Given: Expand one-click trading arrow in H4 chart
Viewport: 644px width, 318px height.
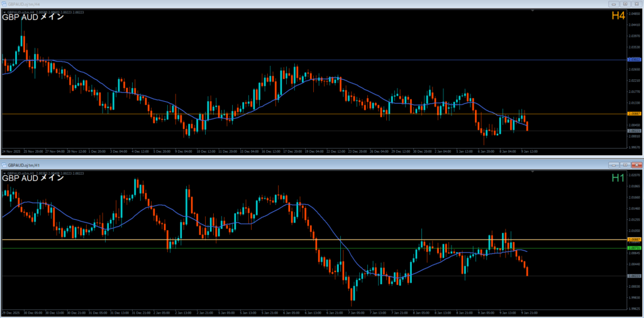Looking at the screenshot, I should [x=4, y=12].
